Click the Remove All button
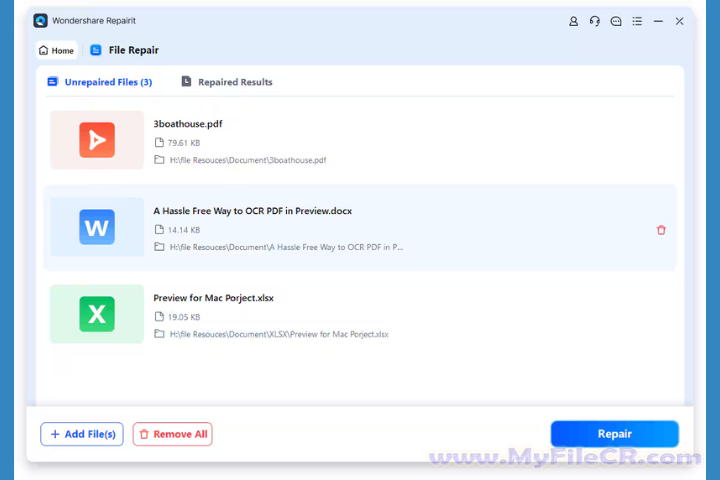Screen dimensions: 720x480 [x=173, y=434]
